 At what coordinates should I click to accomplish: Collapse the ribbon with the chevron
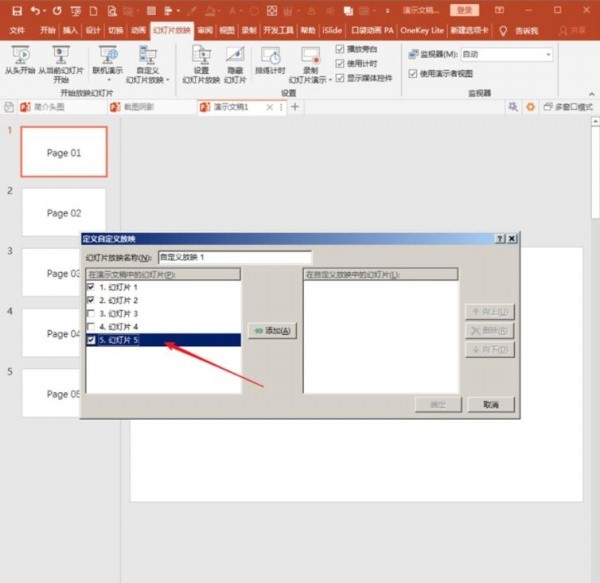(592, 94)
